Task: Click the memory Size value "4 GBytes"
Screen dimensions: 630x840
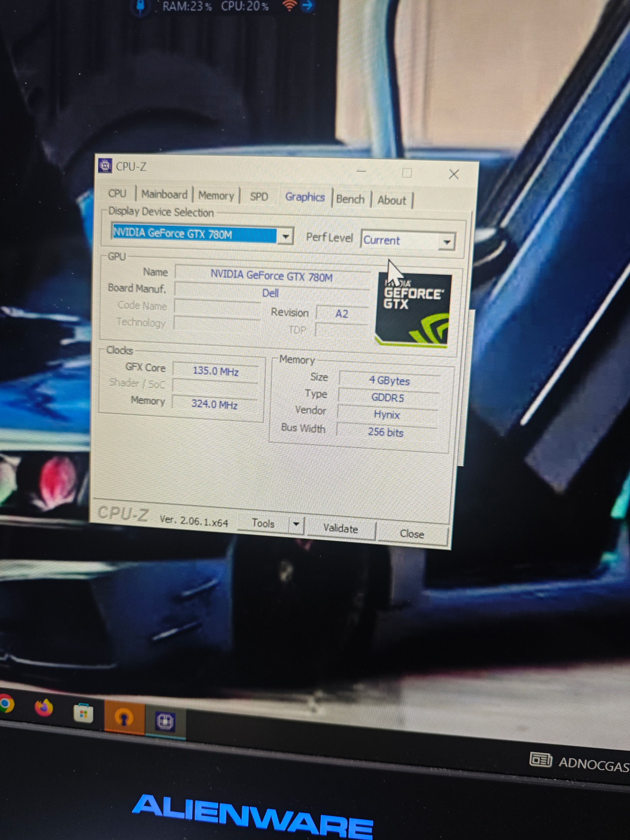Action: [x=389, y=381]
